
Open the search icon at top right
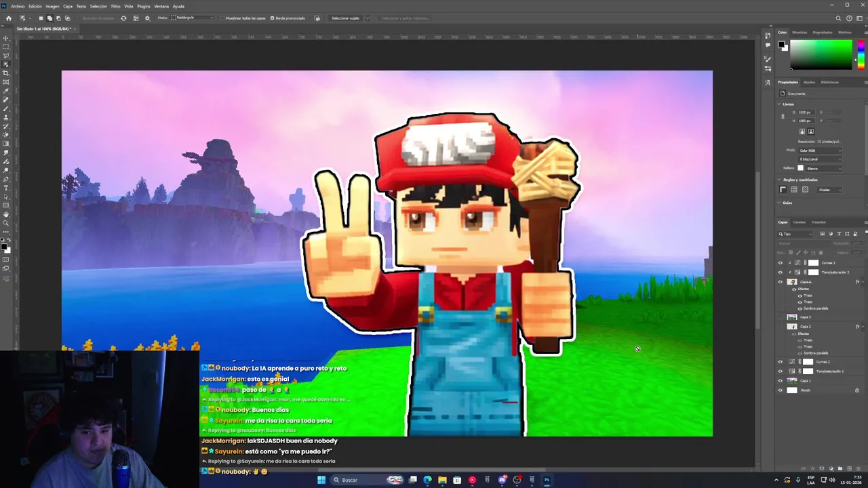point(838,18)
